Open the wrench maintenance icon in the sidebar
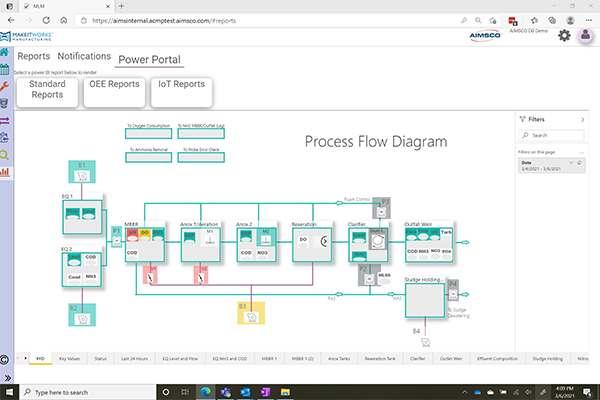Screen dimensions: 600x400 [x=5, y=87]
